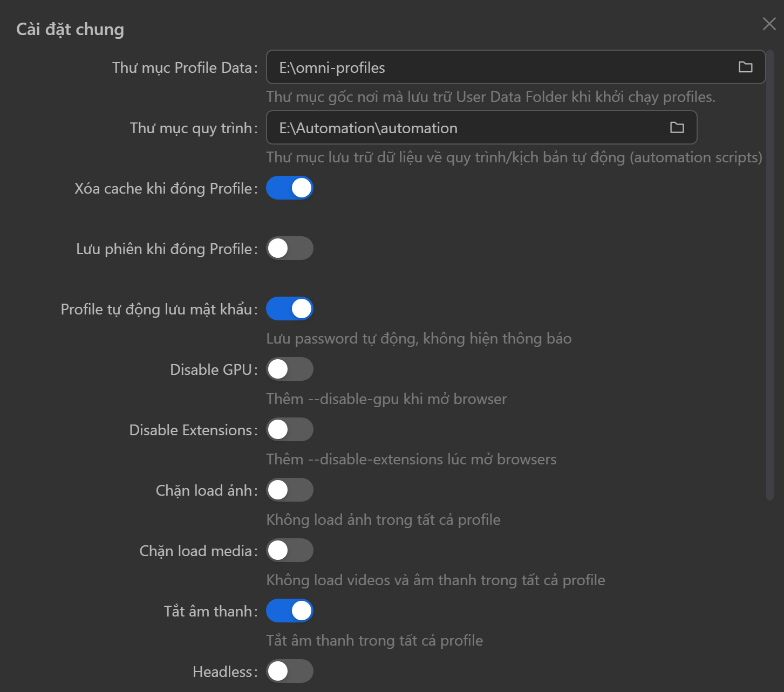
Task: Enable Headless mode toggle
Action: click(x=290, y=672)
